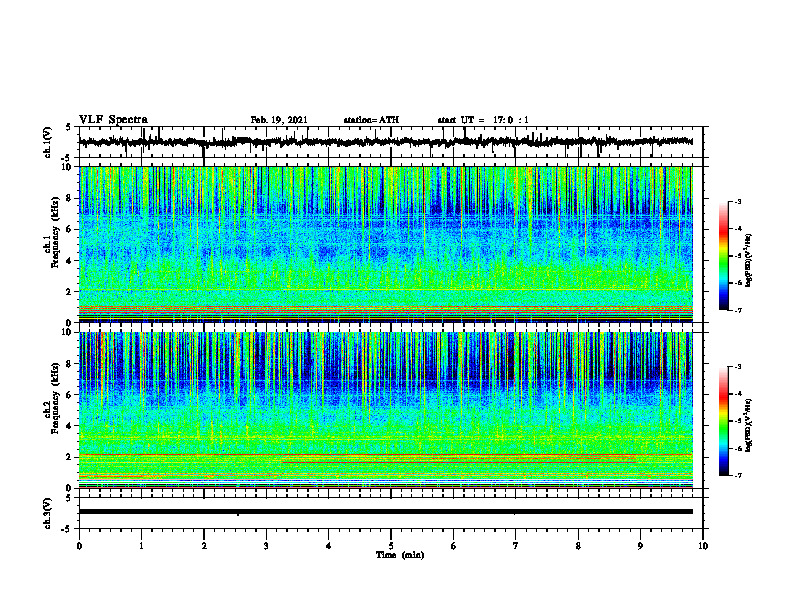Click the ch.1 yellow 2 kHz line

pos(386,289)
